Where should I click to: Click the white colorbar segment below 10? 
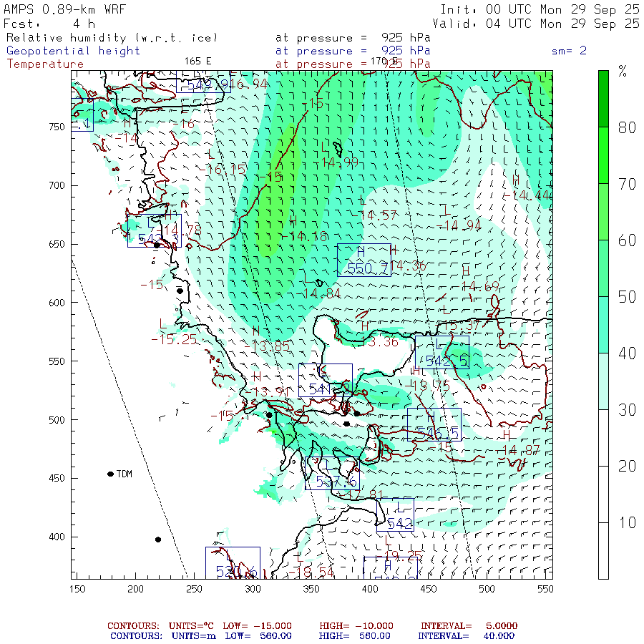click(603, 550)
